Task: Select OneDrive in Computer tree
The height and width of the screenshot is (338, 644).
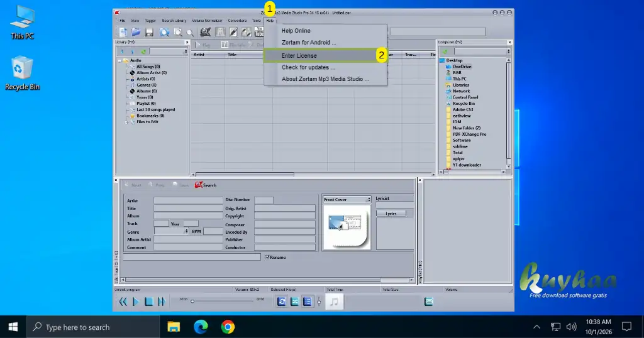Action: tap(462, 67)
